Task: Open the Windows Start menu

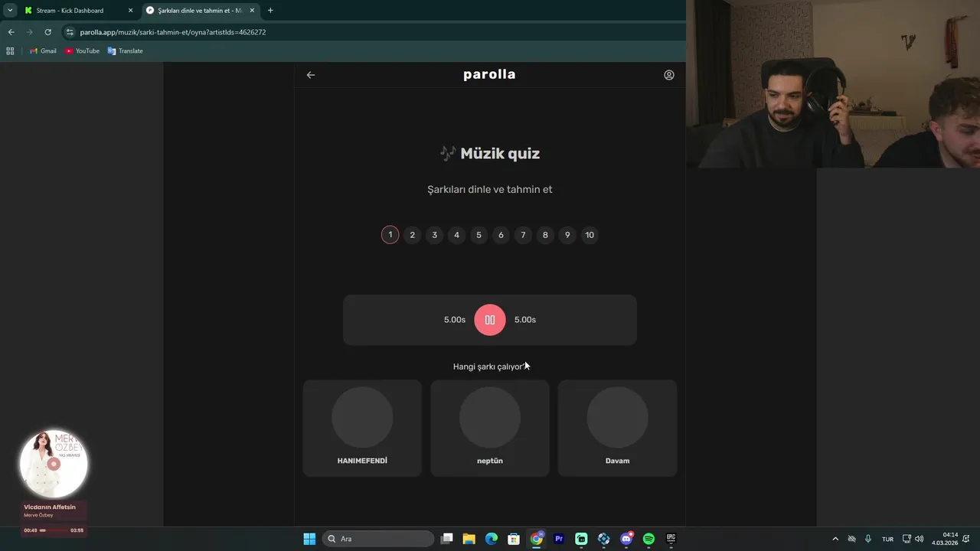Action: [309, 539]
